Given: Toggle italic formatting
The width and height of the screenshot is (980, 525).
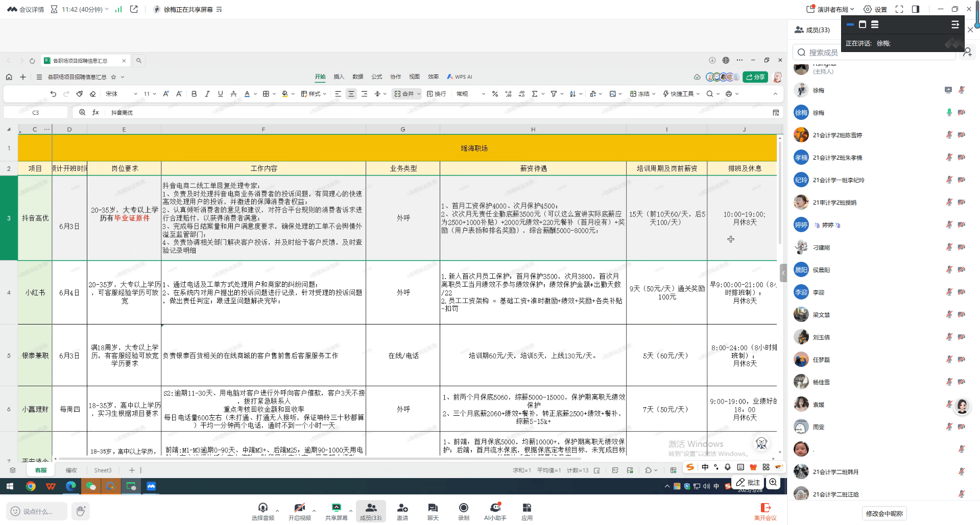Looking at the screenshot, I should (207, 94).
